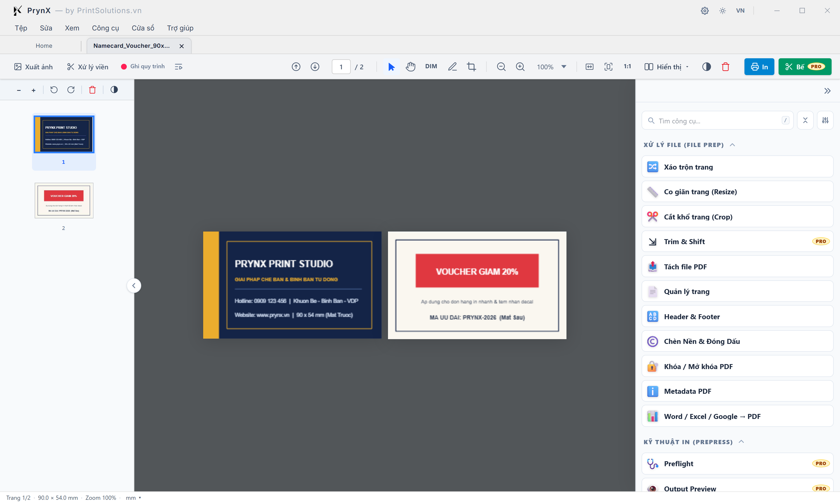Open the Hiển thị display dropdown
The image size is (840, 504).
pyautogui.click(x=666, y=67)
